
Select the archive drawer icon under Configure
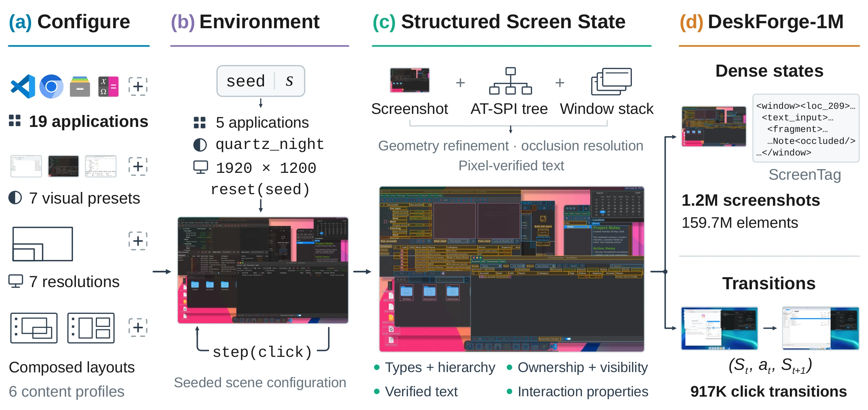pos(80,86)
